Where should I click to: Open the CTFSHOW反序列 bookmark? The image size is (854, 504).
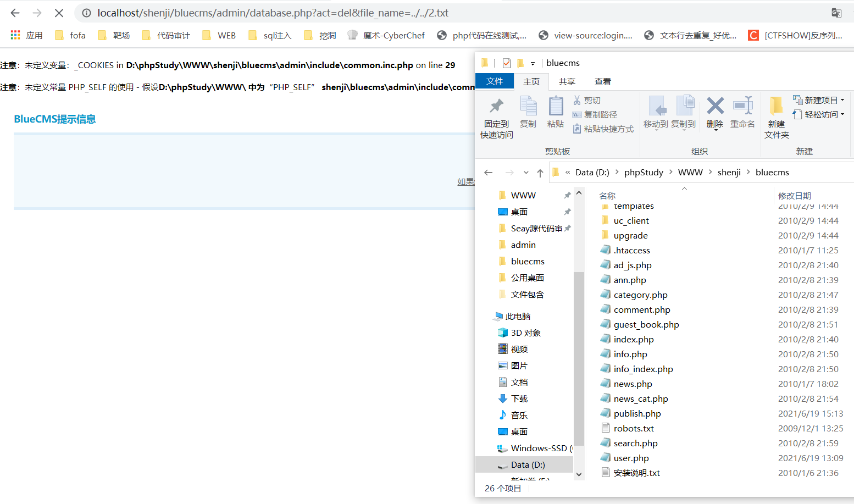[x=795, y=35]
